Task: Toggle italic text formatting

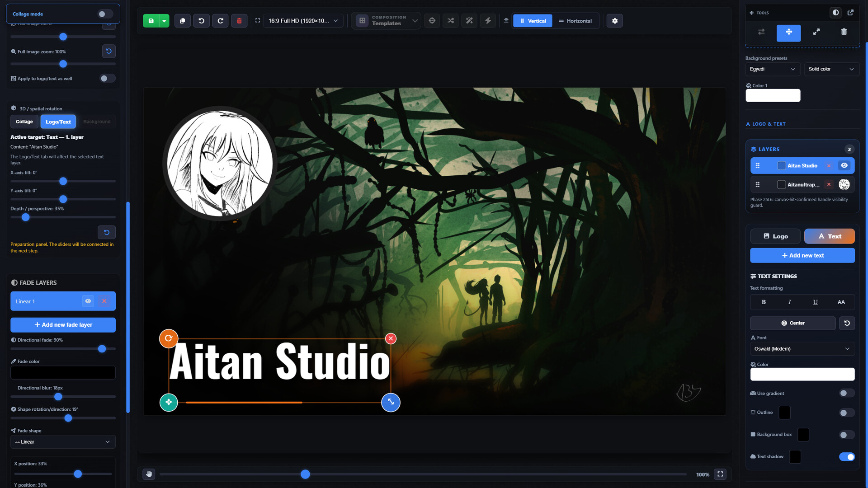Action: coord(789,302)
